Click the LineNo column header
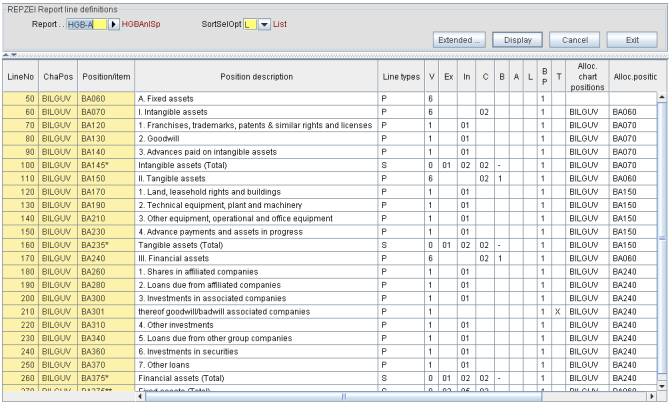Screen dimensions: 669x403 coord(20,77)
